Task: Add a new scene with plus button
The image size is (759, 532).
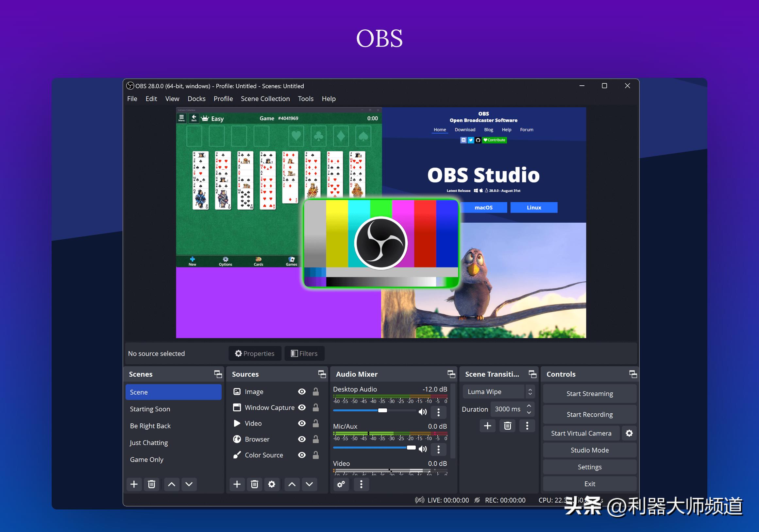Action: click(134, 484)
